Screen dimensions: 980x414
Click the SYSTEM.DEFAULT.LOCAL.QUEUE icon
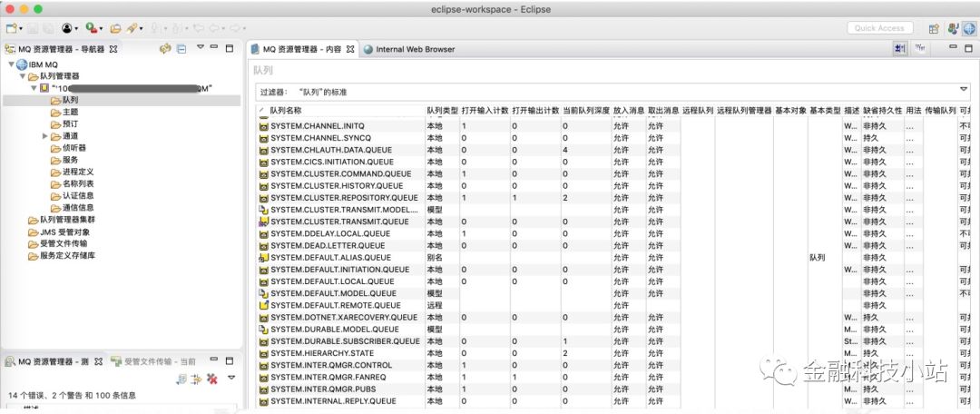[x=263, y=281]
